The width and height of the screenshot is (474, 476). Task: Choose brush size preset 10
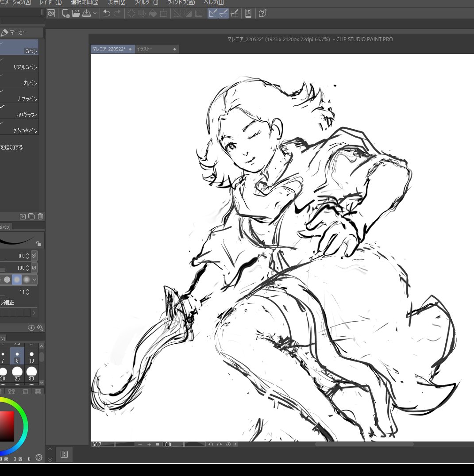31,356
